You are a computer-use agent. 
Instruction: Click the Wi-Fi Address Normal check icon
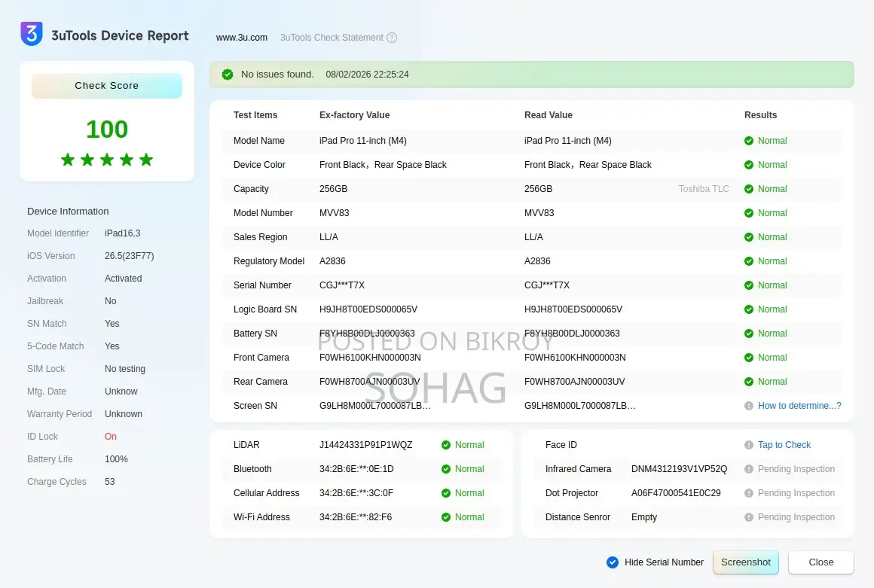(446, 517)
